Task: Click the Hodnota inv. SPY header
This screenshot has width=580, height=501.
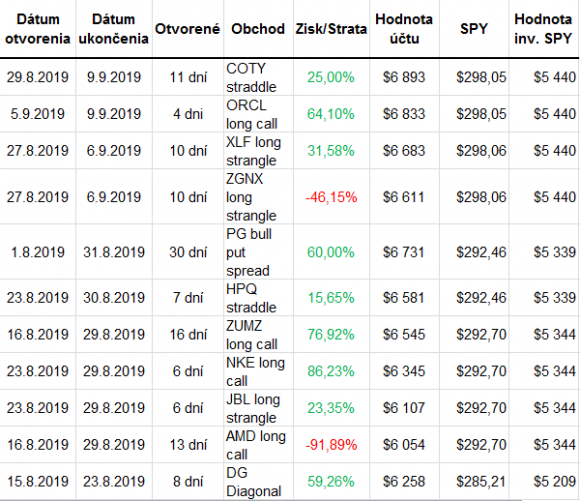Action: (x=543, y=29)
